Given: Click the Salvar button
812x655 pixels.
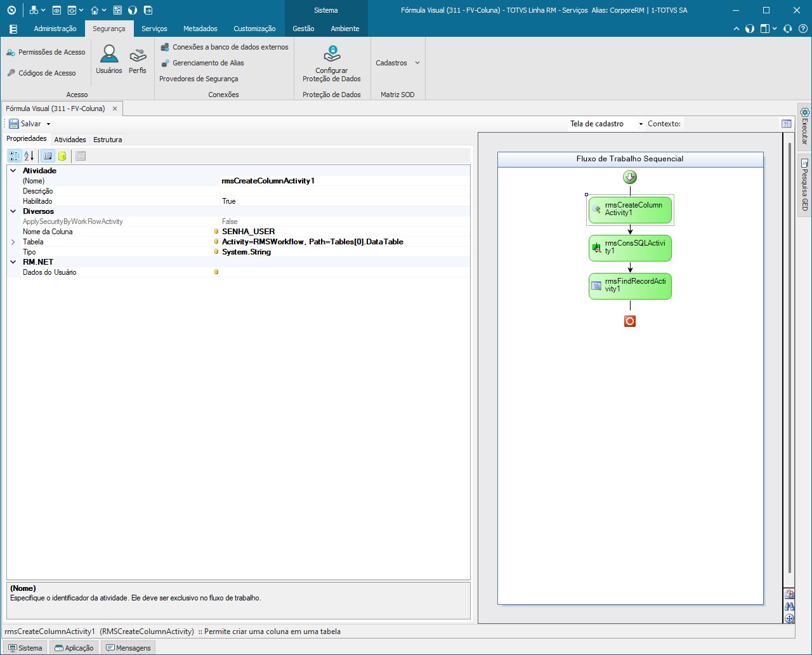Looking at the screenshot, I should (25, 124).
